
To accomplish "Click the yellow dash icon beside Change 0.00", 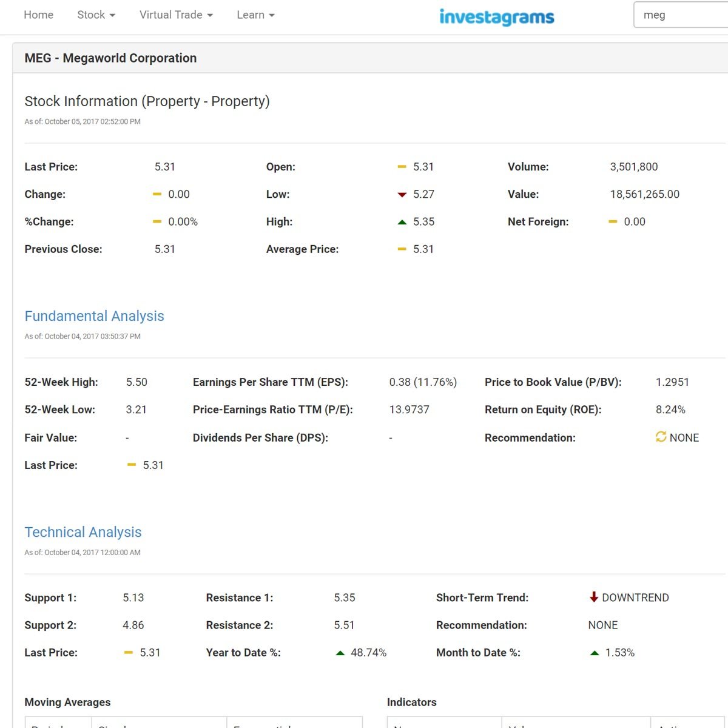I will coord(157,194).
